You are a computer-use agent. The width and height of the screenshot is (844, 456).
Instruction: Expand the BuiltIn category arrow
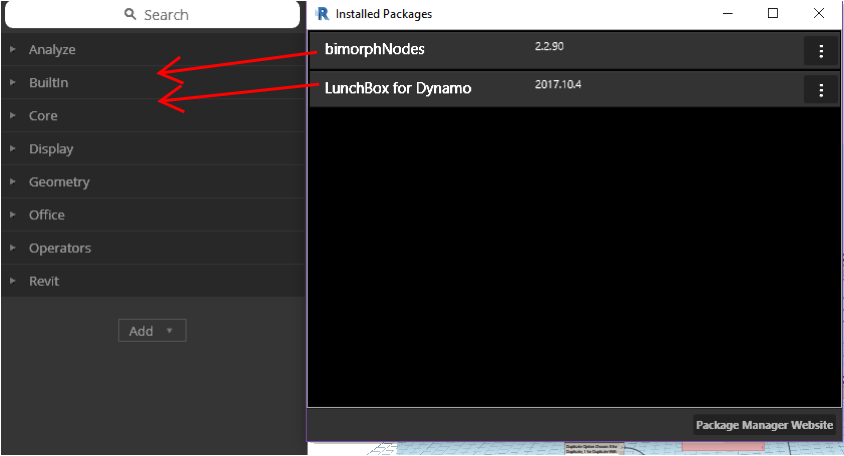12,82
